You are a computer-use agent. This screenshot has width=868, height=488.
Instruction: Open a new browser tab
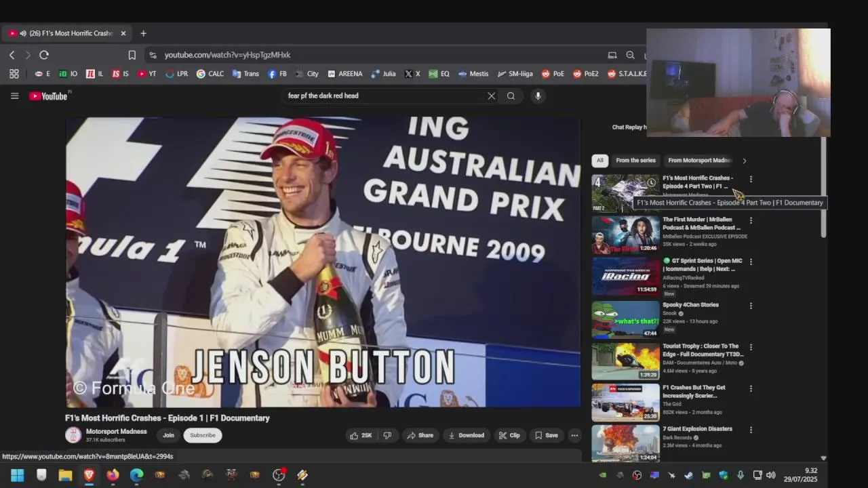(x=143, y=33)
